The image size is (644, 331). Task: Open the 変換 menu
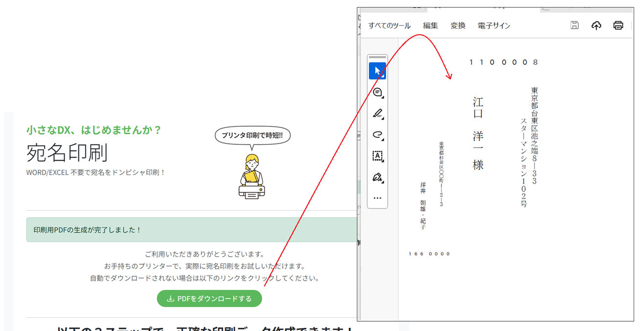[x=458, y=26]
